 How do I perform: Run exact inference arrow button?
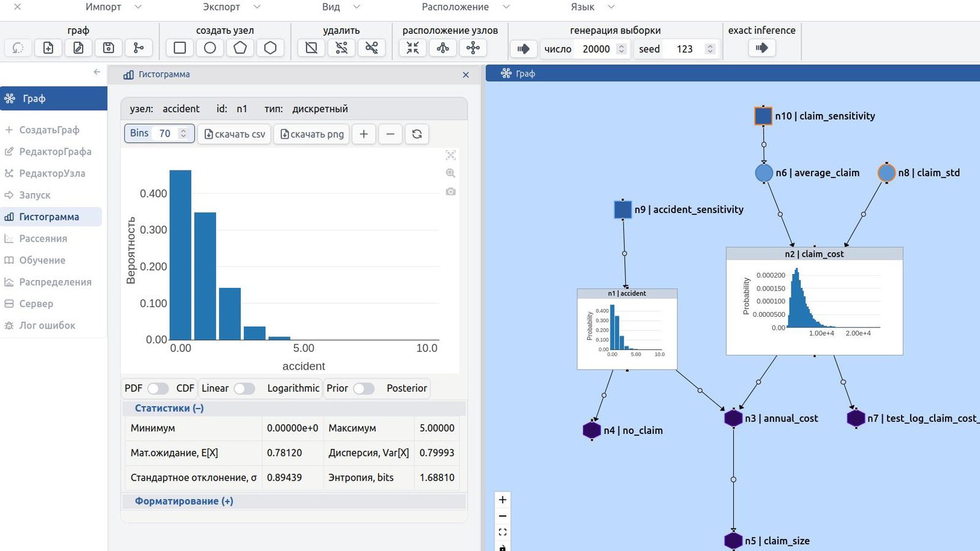(762, 48)
